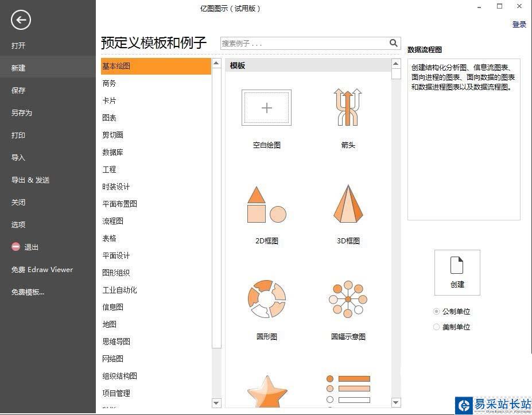
Task: Click template pane scroll down arrow
Action: click(396, 402)
